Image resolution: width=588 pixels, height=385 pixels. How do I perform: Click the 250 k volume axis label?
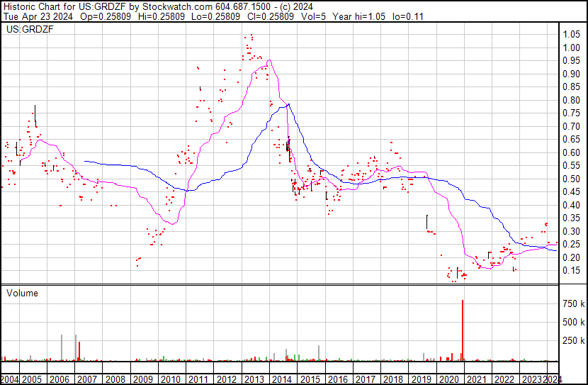(573, 341)
